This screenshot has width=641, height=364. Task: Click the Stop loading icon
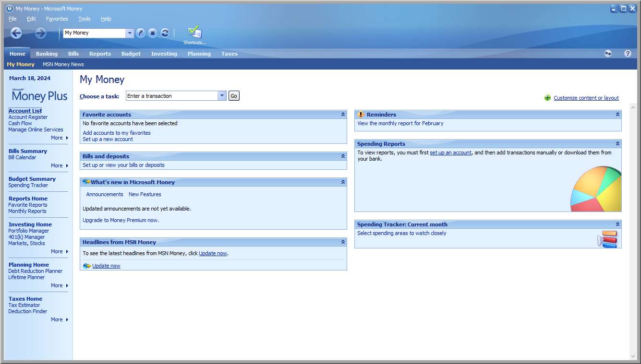153,33
